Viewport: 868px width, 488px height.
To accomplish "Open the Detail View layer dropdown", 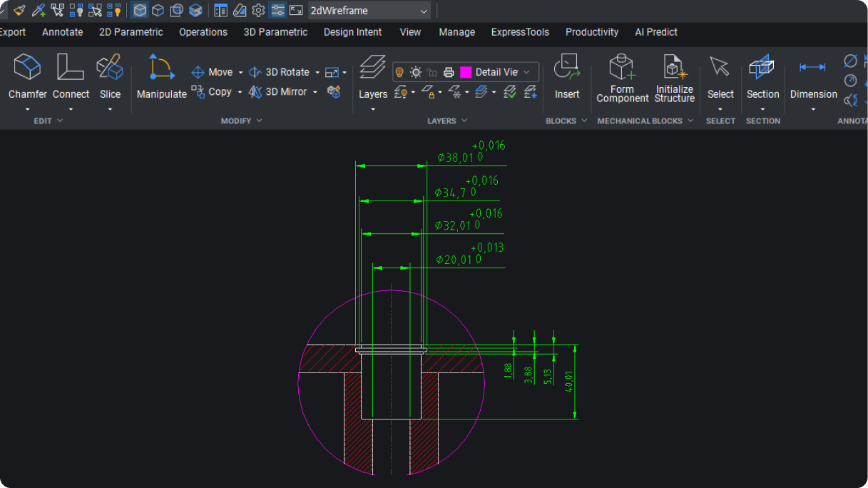I will [526, 72].
